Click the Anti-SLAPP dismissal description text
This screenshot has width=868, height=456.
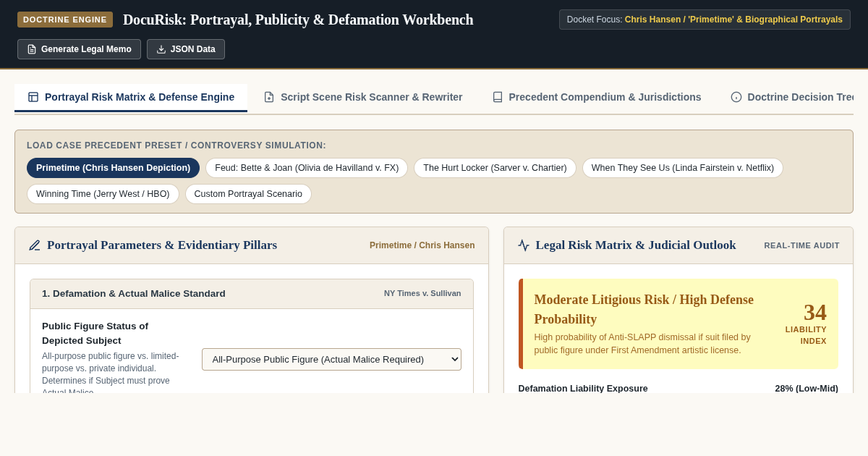642,344
